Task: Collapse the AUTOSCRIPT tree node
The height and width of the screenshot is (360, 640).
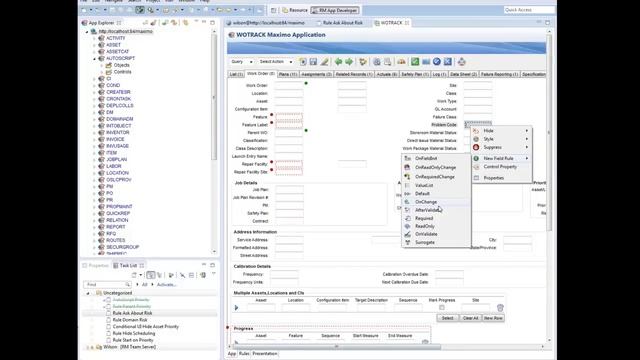Action: click(x=95, y=59)
